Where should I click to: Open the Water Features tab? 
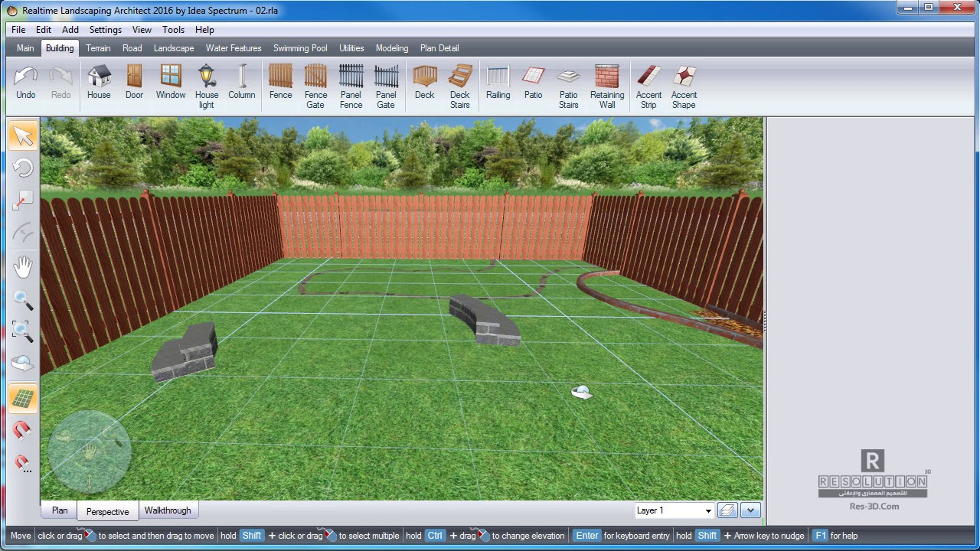pos(234,48)
